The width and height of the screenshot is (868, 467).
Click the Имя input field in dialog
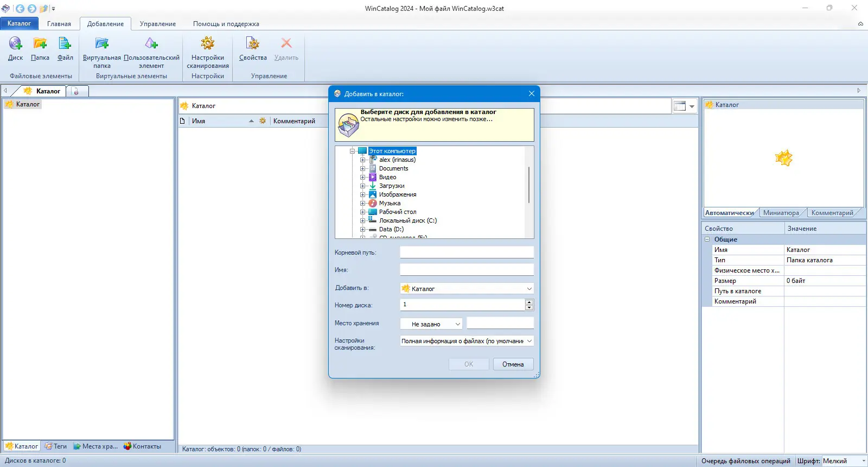[x=467, y=270]
